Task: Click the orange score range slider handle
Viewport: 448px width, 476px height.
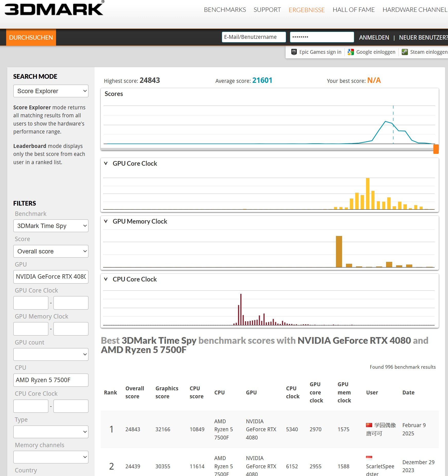Action: click(x=436, y=149)
